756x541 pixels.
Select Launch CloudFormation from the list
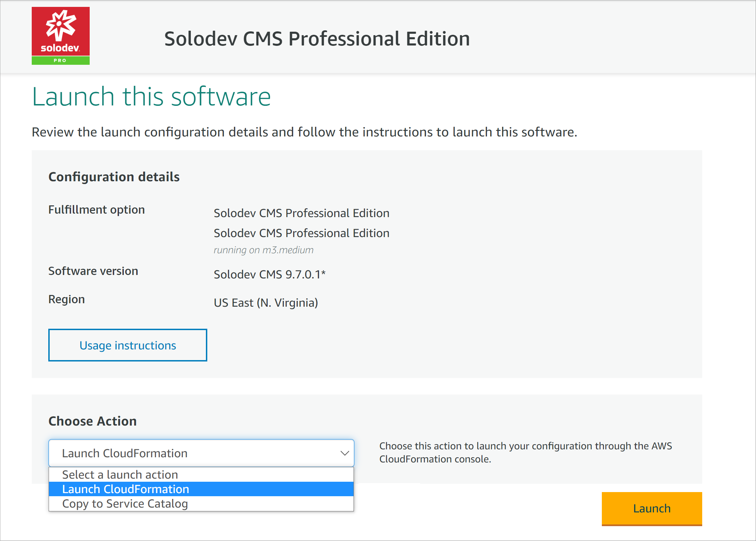pyautogui.click(x=126, y=489)
